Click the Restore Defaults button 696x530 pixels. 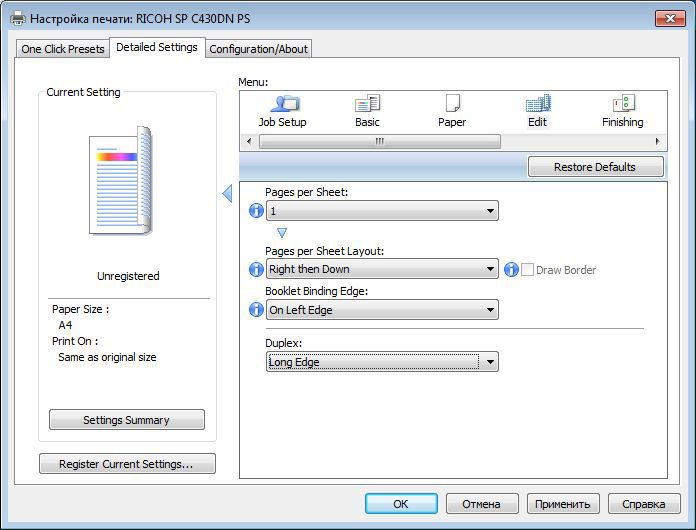click(595, 167)
